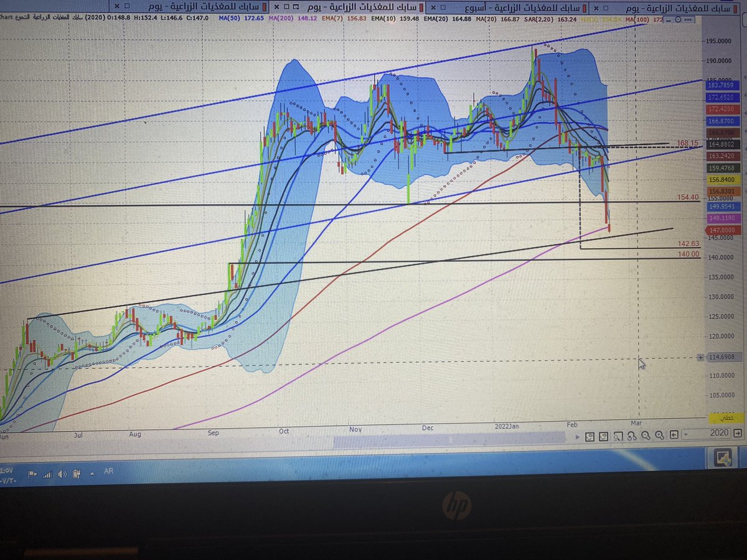The width and height of the screenshot is (747, 560).
Task: Click the AR language indicator
Action: point(108,472)
